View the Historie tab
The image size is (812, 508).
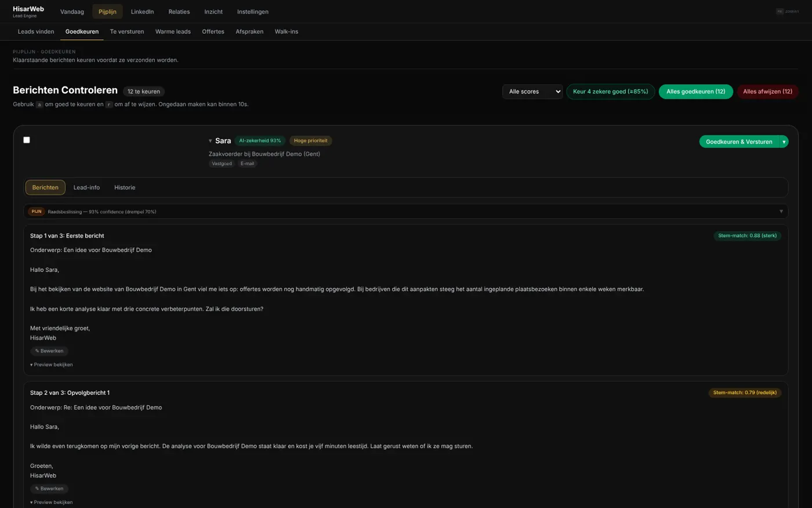pos(125,188)
